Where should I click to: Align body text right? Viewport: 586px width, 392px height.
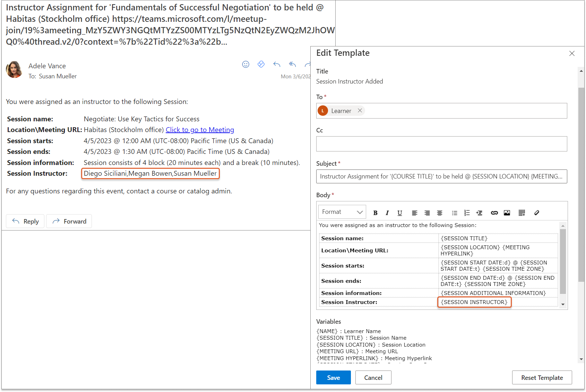pyautogui.click(x=427, y=213)
